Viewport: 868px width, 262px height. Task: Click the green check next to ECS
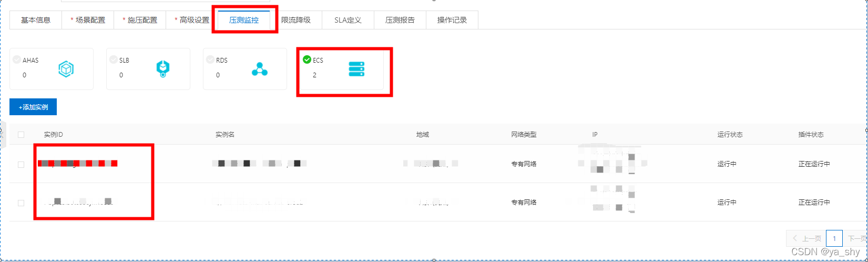tap(307, 59)
